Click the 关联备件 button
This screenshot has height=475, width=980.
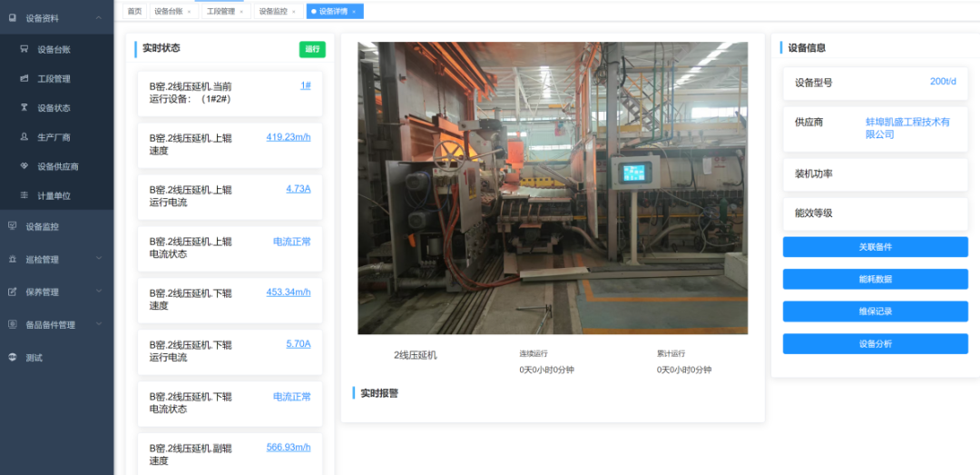pyautogui.click(x=875, y=247)
